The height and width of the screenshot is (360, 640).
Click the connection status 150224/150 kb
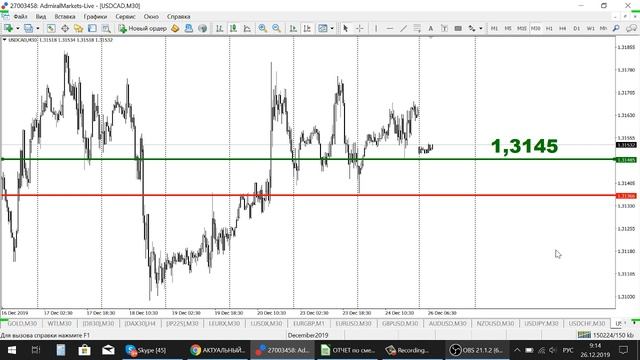click(x=605, y=335)
